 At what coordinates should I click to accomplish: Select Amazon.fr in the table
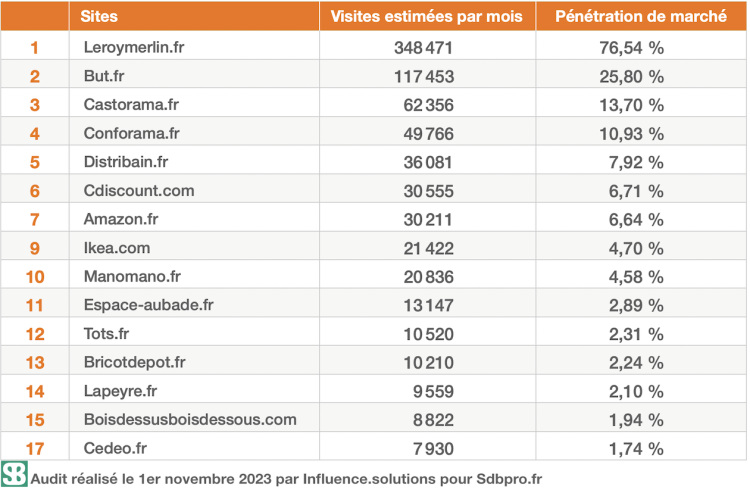[123, 219]
